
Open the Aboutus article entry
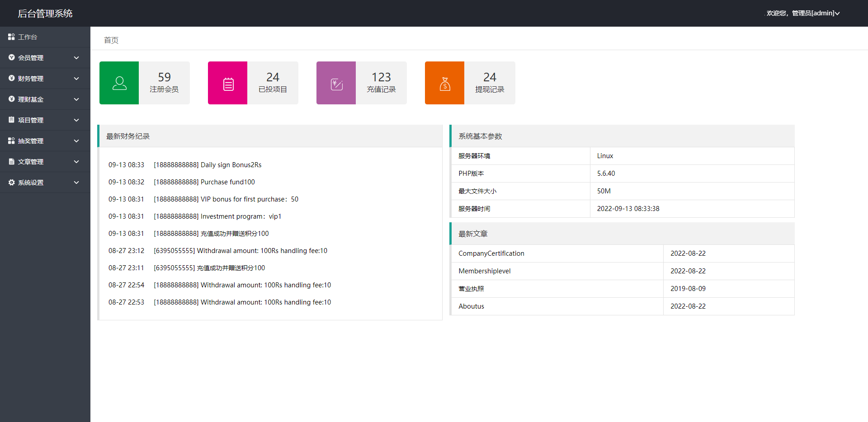(x=471, y=306)
